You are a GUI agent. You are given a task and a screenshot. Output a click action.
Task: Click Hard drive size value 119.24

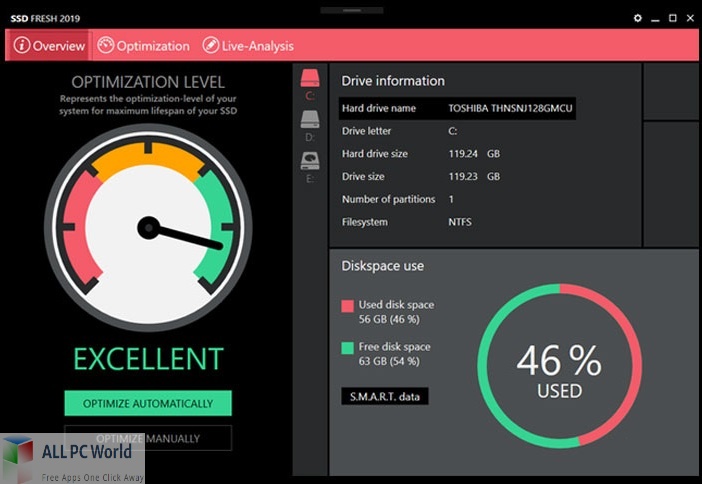[x=463, y=154]
